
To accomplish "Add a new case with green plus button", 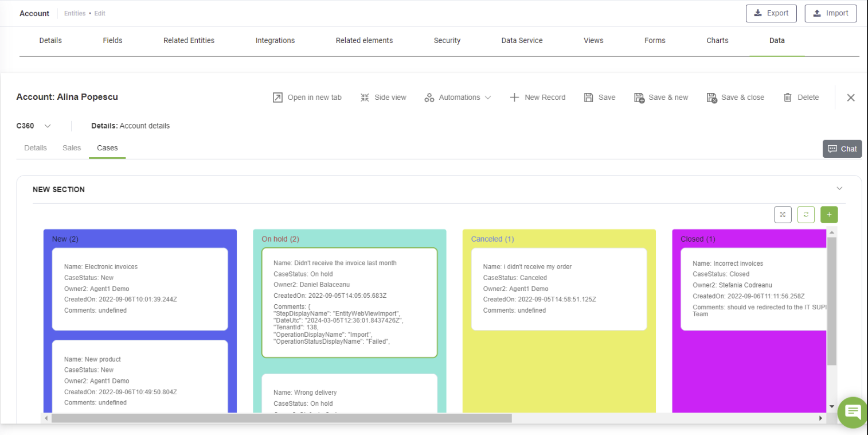I will point(828,215).
